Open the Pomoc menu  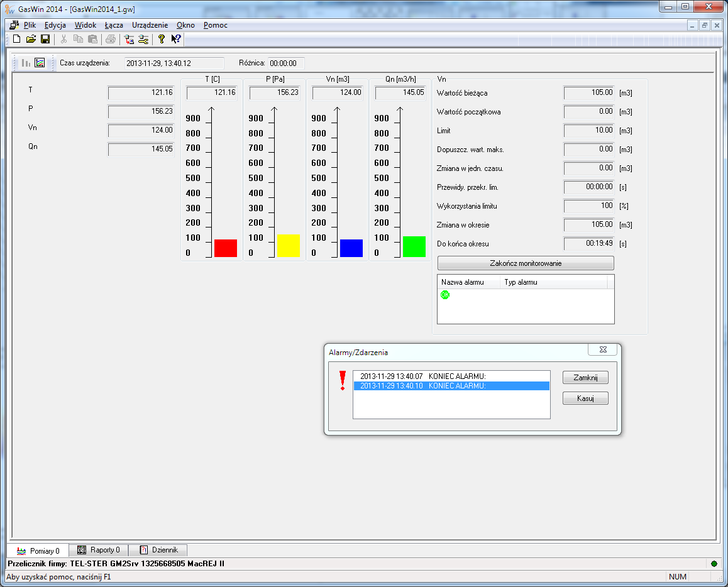(216, 25)
